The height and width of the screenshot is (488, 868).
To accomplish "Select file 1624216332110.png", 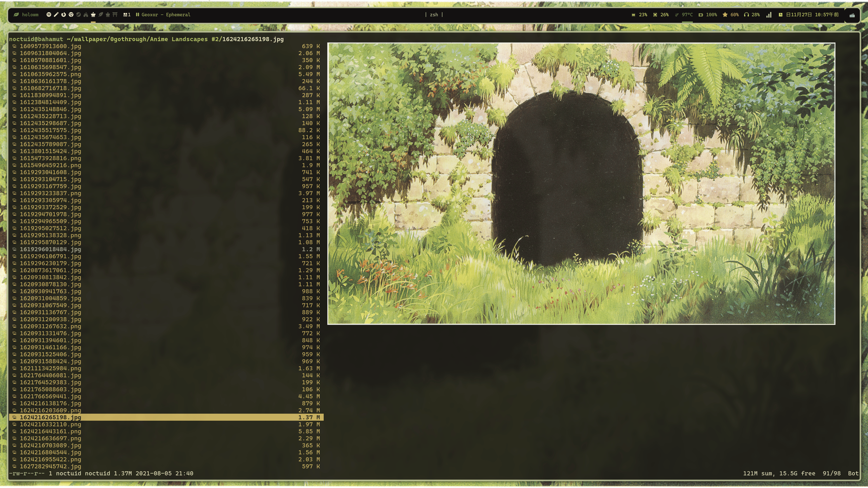I will [166, 424].
